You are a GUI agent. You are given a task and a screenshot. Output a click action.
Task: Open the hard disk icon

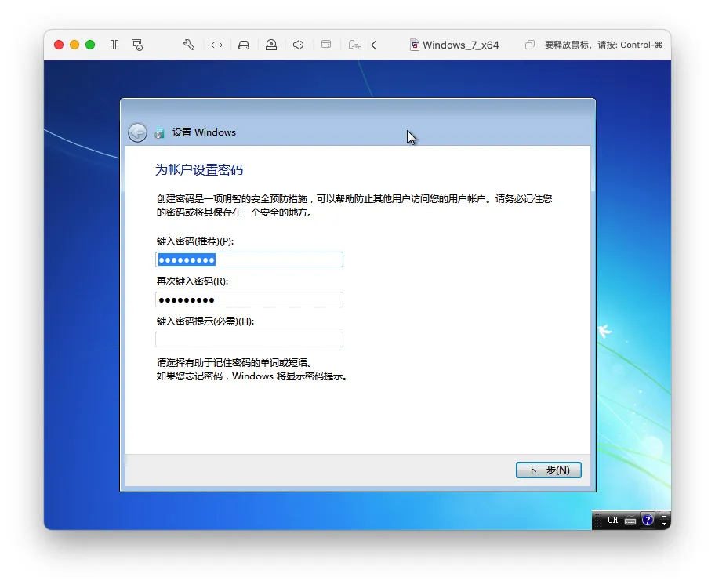[x=244, y=45]
